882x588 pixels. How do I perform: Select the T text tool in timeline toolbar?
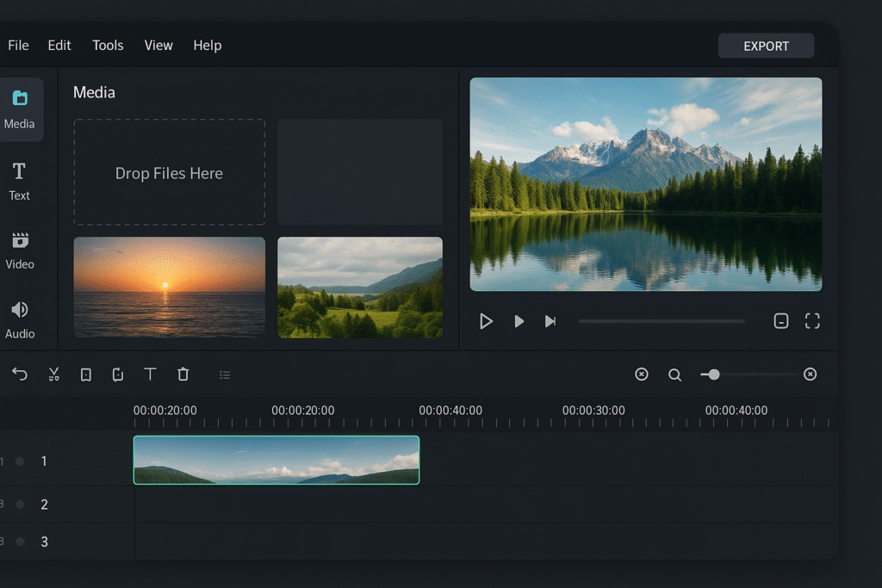[x=150, y=374]
